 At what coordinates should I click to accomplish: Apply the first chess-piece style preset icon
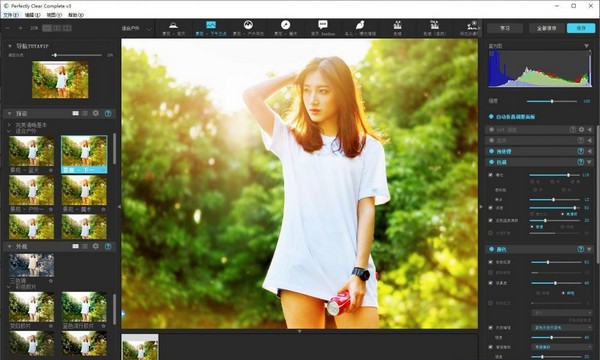(397, 25)
